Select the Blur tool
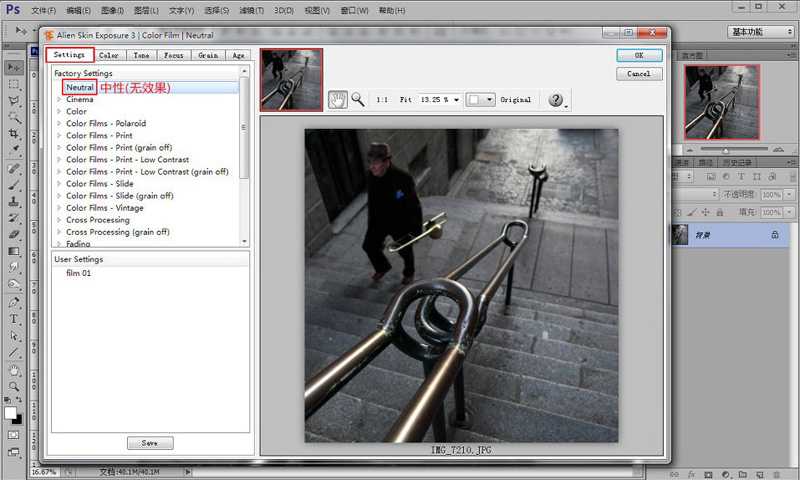Screen dimensions: 800x480 (14, 267)
